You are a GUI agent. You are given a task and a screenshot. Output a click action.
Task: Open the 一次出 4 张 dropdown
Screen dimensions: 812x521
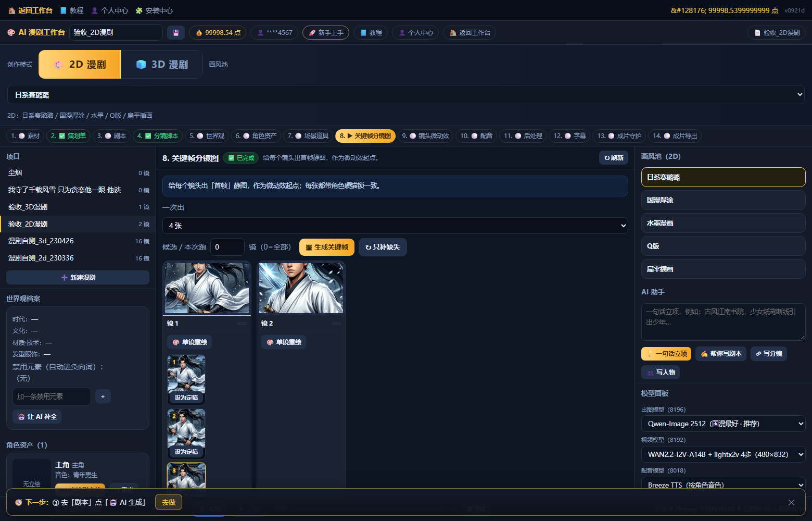tap(395, 226)
